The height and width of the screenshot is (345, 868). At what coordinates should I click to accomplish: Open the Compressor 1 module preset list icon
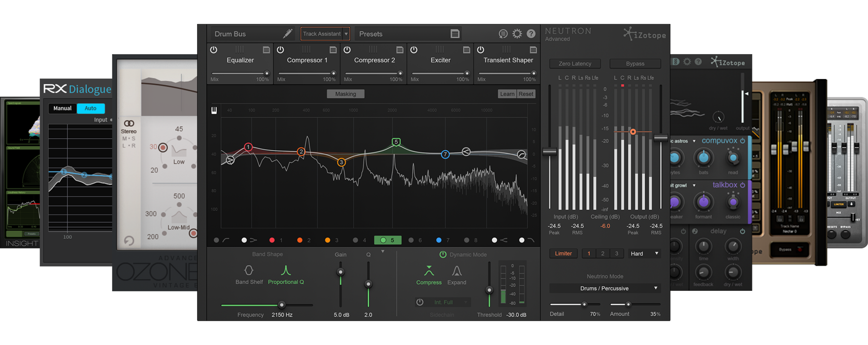(x=333, y=50)
